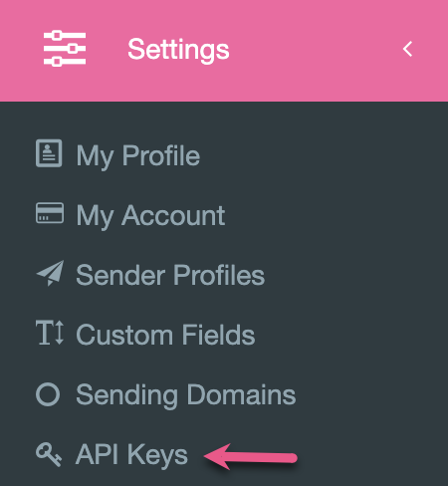
Task: Collapse Settings panel with the left chevron
Action: pos(407,49)
